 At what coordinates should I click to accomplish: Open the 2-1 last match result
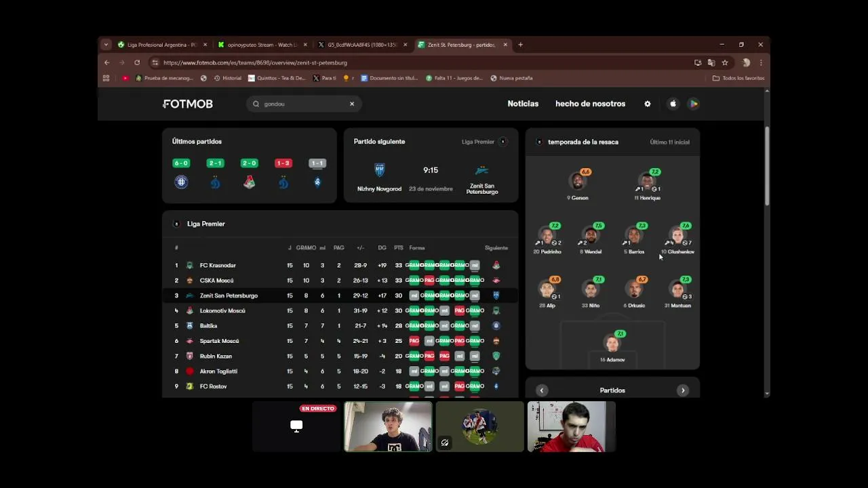click(215, 163)
